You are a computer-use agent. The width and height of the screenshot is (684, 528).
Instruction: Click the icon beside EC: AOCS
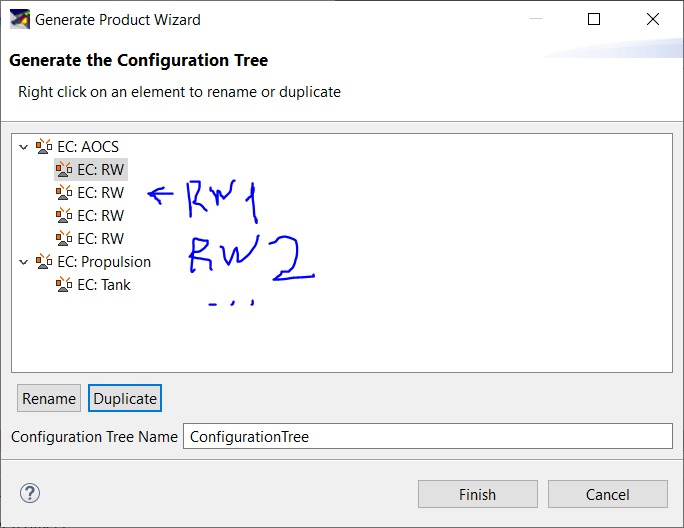44,147
